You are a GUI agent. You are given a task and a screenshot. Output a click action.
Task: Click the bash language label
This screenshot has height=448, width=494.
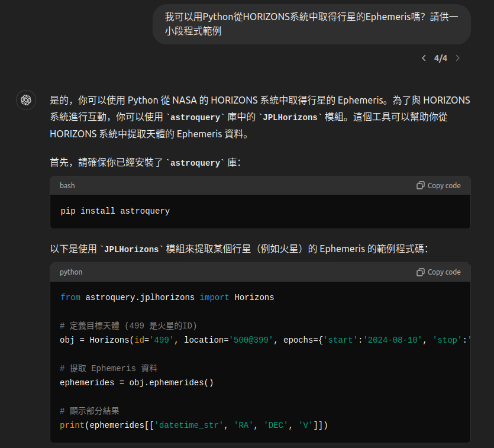(x=67, y=186)
